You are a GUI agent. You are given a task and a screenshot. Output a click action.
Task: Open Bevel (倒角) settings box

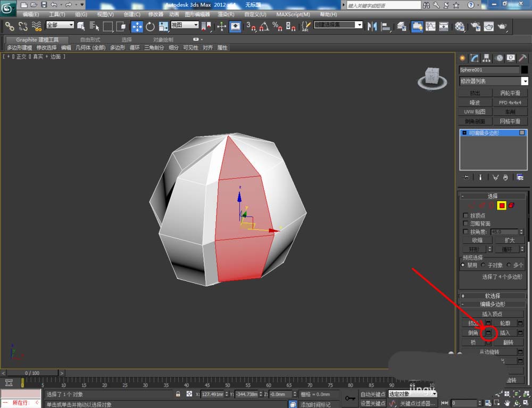488,333
